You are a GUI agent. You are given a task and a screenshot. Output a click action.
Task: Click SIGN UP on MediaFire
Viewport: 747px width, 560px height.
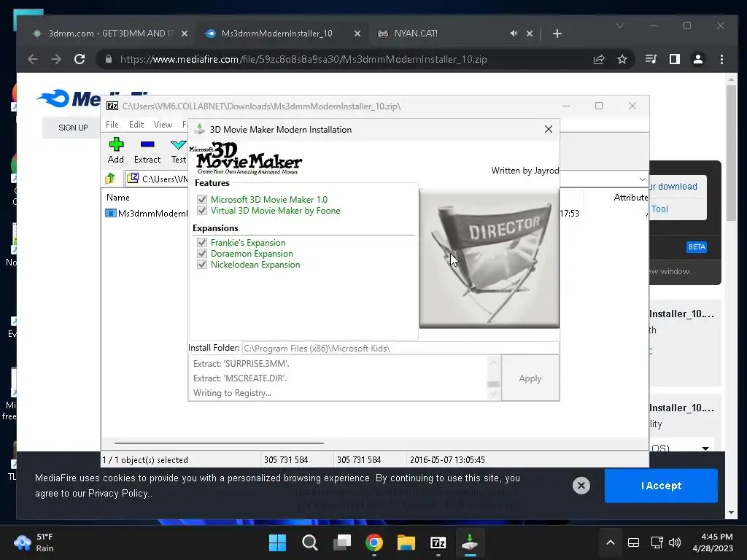pos(73,128)
